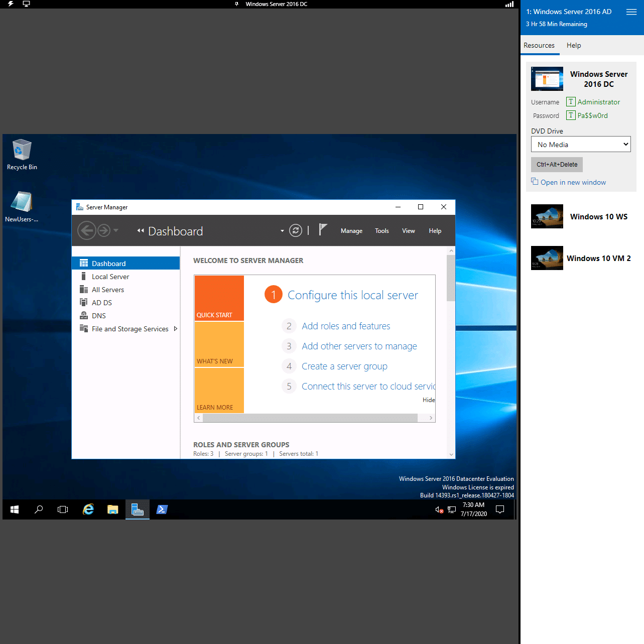Screen dimensions: 644x644
Task: Click Add roles and features link
Action: pyautogui.click(x=346, y=326)
